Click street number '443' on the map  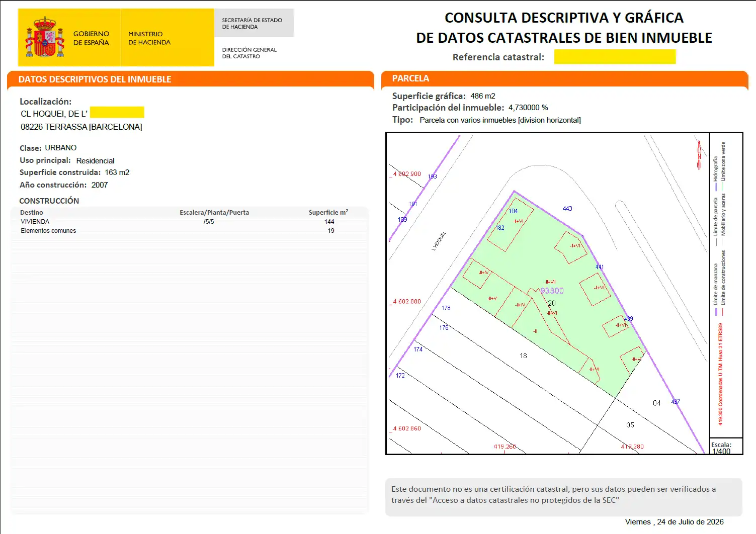[567, 209]
